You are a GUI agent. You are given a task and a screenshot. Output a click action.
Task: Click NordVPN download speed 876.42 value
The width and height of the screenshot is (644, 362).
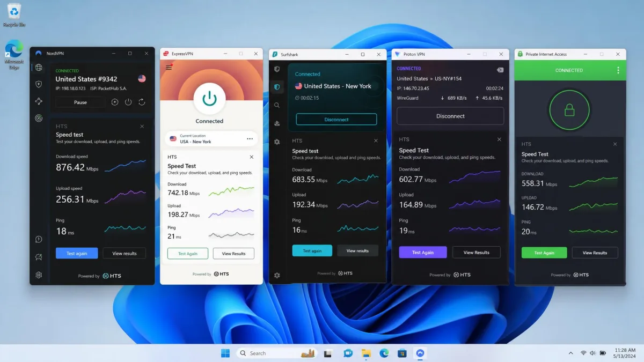(x=70, y=167)
